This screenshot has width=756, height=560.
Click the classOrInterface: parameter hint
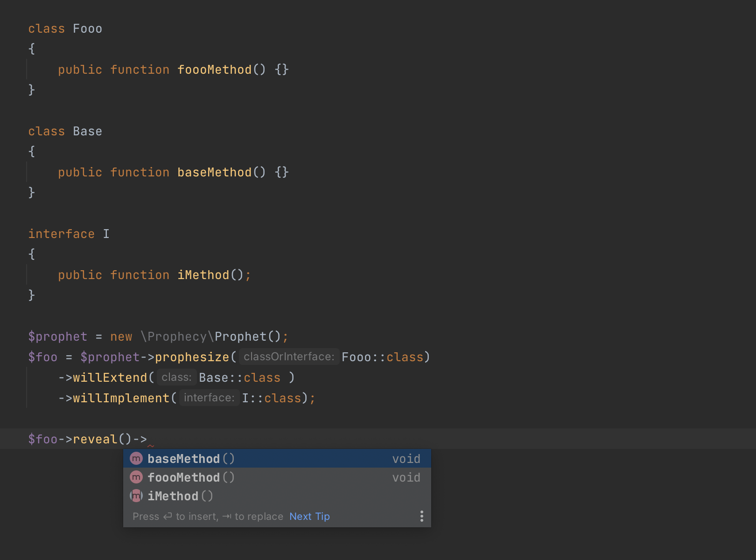(289, 357)
